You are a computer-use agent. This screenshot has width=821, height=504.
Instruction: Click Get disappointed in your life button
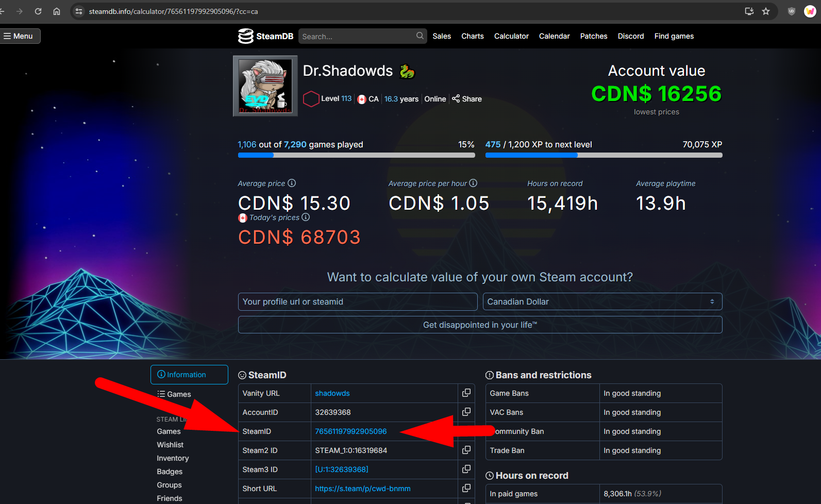click(480, 325)
